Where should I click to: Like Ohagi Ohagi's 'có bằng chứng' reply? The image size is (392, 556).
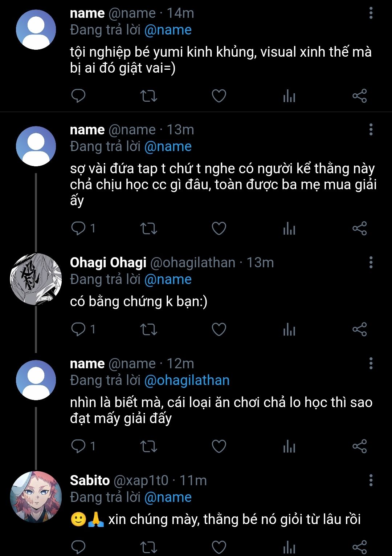pos(219,329)
